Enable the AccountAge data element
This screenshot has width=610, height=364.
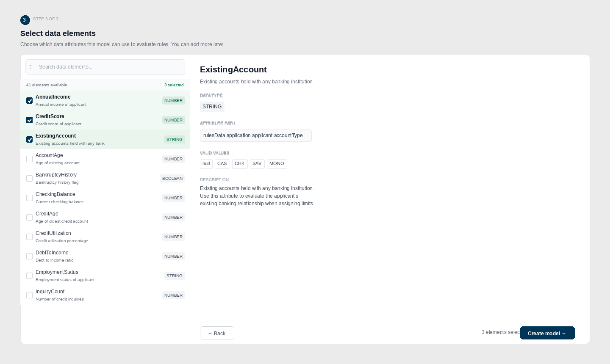point(29,159)
